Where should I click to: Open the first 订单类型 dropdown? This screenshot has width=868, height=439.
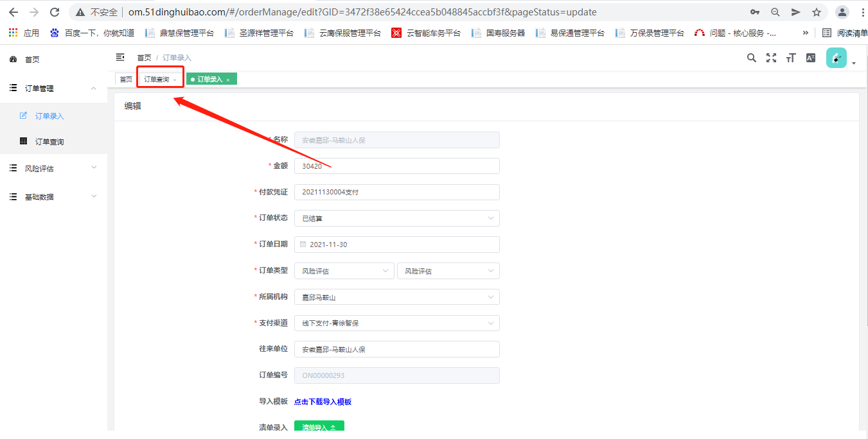[x=344, y=271]
